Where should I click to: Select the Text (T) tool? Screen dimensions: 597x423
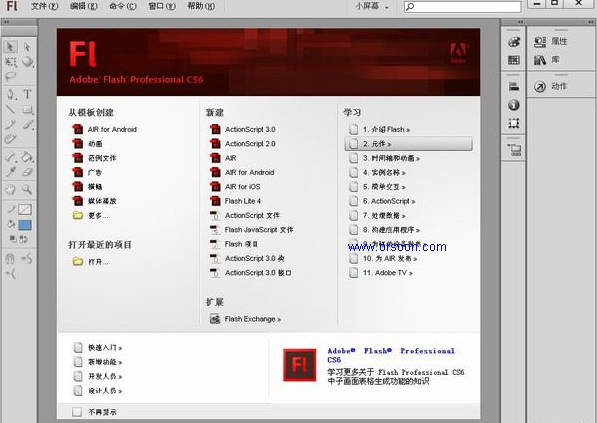pyautogui.click(x=27, y=94)
